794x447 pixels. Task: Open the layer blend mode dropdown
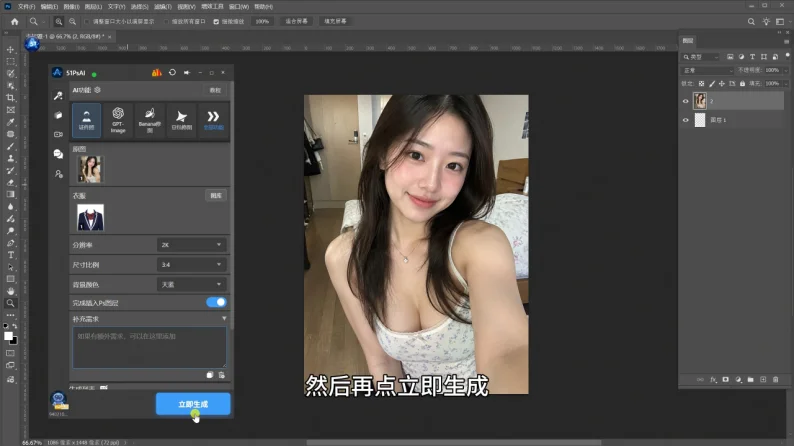pos(707,70)
